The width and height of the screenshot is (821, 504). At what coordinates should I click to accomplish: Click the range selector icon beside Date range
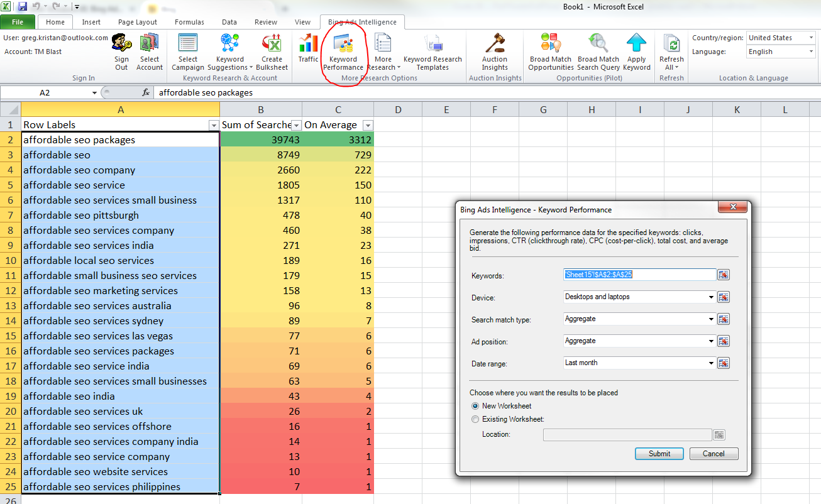tap(724, 363)
